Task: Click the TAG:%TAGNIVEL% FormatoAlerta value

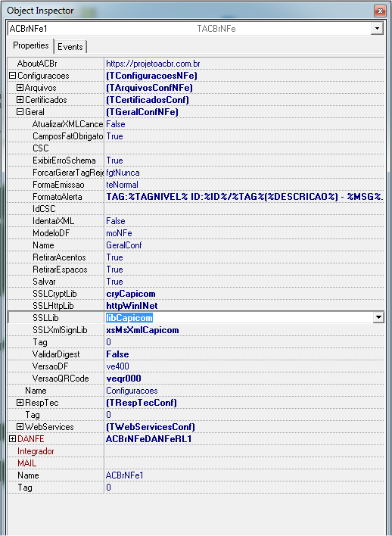Action: (244, 197)
